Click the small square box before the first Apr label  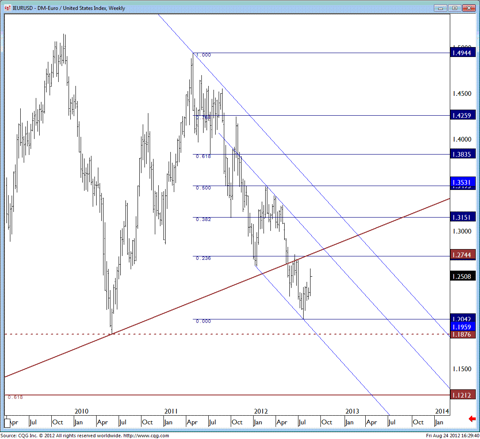pyautogui.click(x=7, y=423)
